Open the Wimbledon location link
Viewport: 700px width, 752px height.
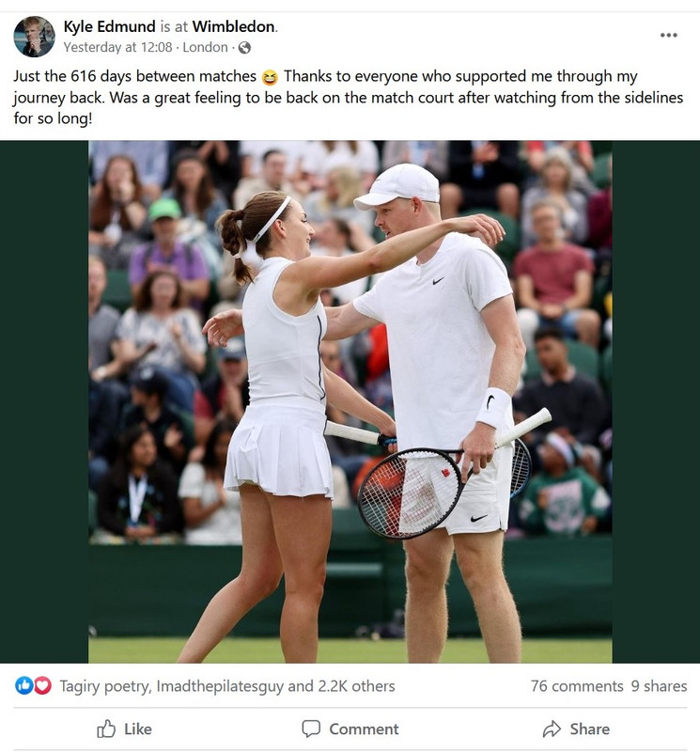click(x=234, y=26)
